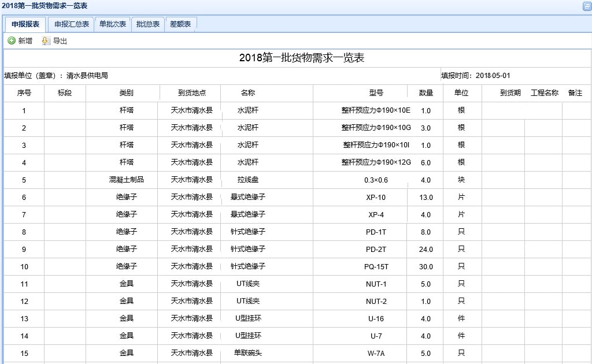The width and height of the screenshot is (592, 364).
Task: Select model cell 整杆预应力Φ190×10E
Action: (x=376, y=110)
